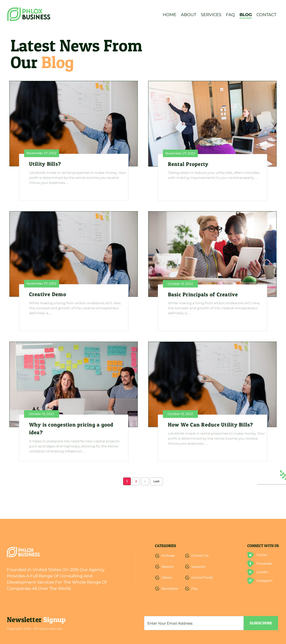Screen dimensions: 286x644
Task: Focus the Enter Your Email Address field
Action: coord(194,623)
